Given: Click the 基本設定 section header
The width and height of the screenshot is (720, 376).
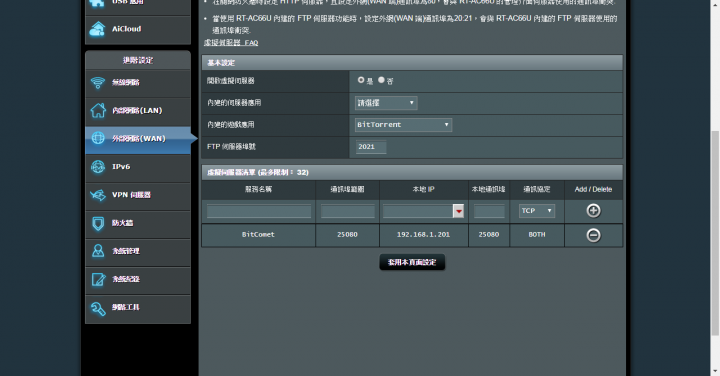Looking at the screenshot, I should [412, 62].
